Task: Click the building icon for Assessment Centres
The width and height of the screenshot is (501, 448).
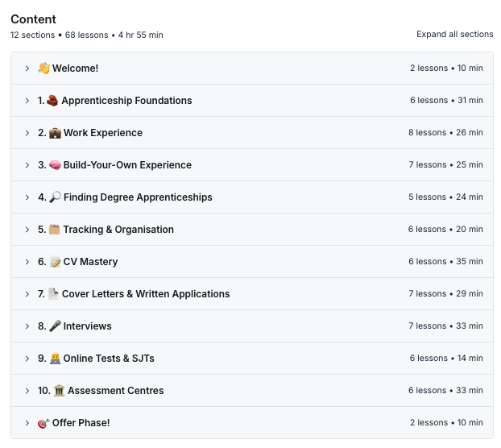Action: (59, 391)
